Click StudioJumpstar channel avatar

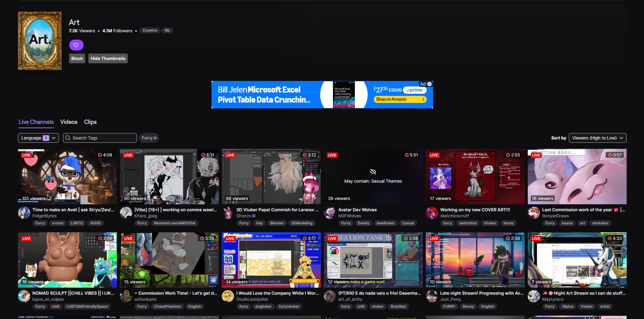(x=228, y=296)
